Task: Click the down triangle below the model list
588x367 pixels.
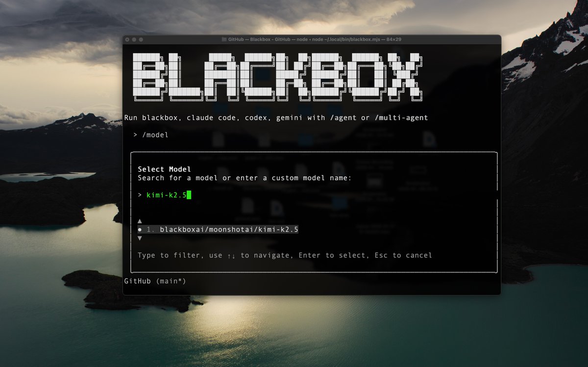Action: tap(140, 237)
